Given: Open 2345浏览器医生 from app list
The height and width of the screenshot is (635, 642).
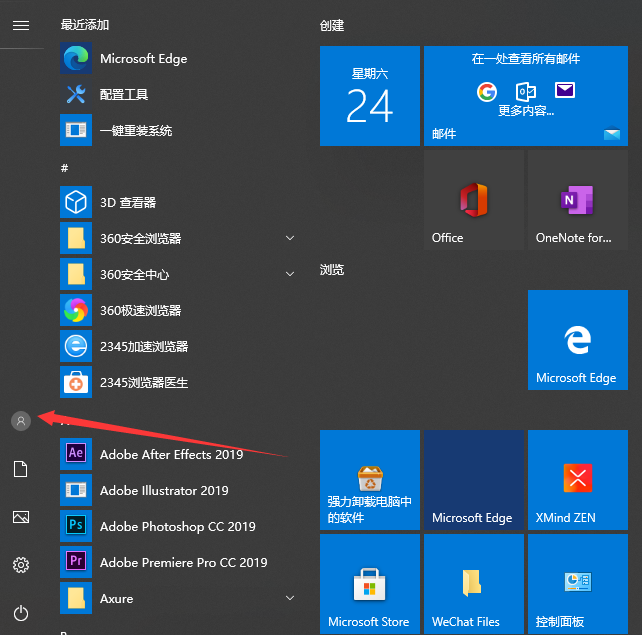Looking at the screenshot, I should (x=143, y=382).
